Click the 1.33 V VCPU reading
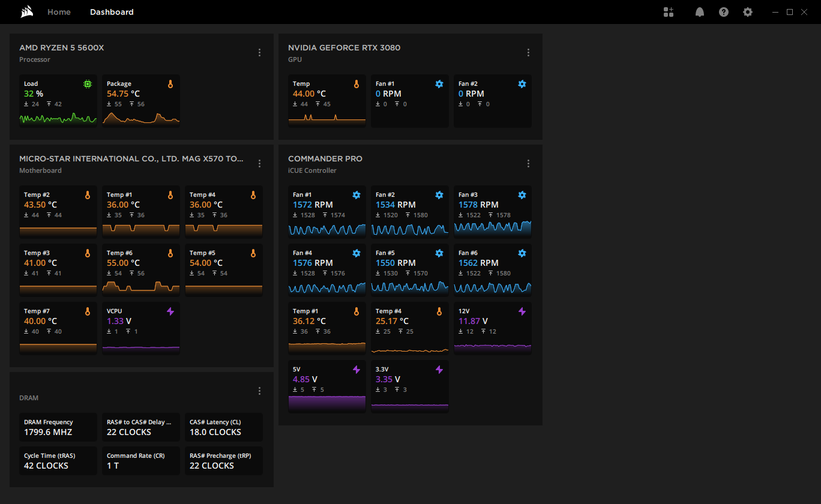 click(x=119, y=321)
